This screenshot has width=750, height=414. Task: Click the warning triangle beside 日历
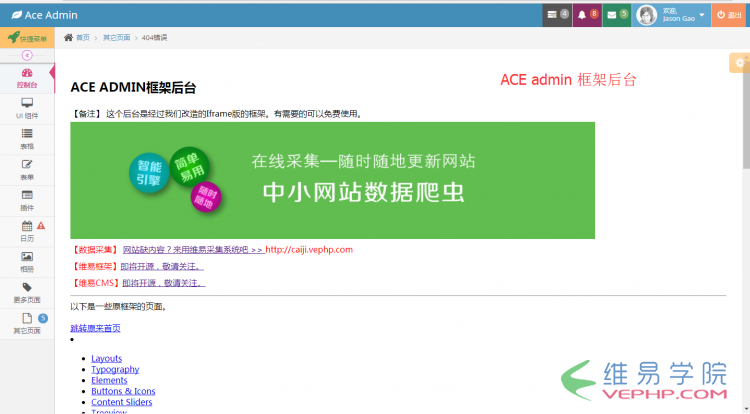(x=41, y=225)
